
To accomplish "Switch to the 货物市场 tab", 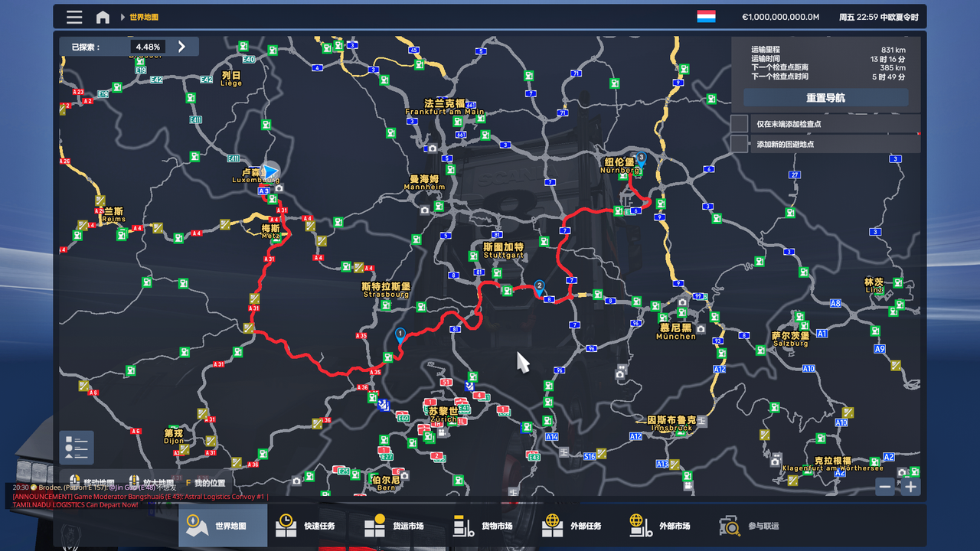I will 489,526.
